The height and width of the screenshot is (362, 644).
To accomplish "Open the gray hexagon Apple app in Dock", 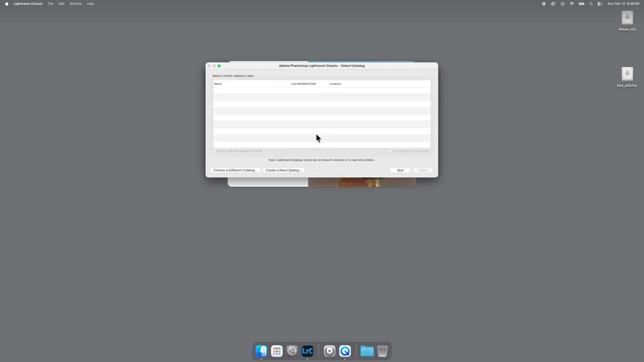I will tap(330, 351).
